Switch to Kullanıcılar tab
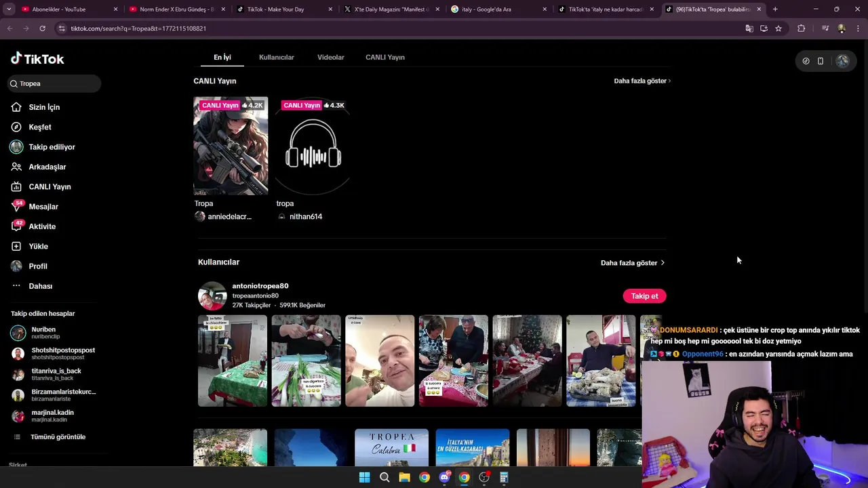Viewport: 868px width, 488px height. pos(277,57)
